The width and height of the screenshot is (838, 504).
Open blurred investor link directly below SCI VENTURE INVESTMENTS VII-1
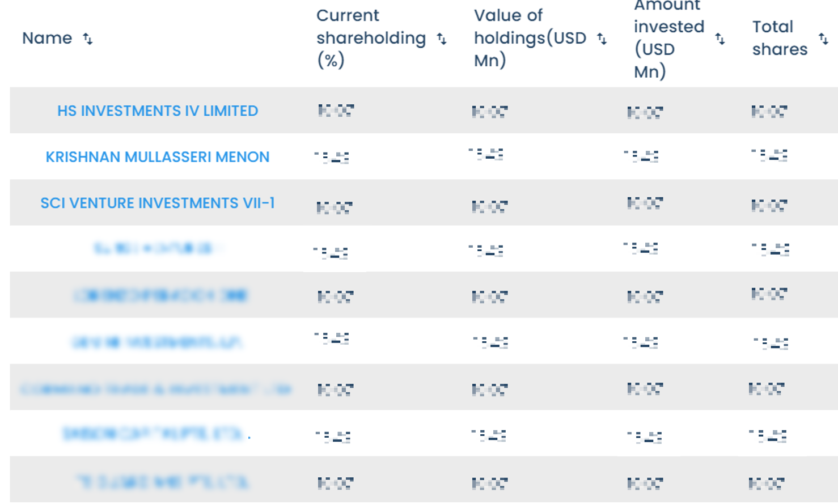(x=158, y=248)
